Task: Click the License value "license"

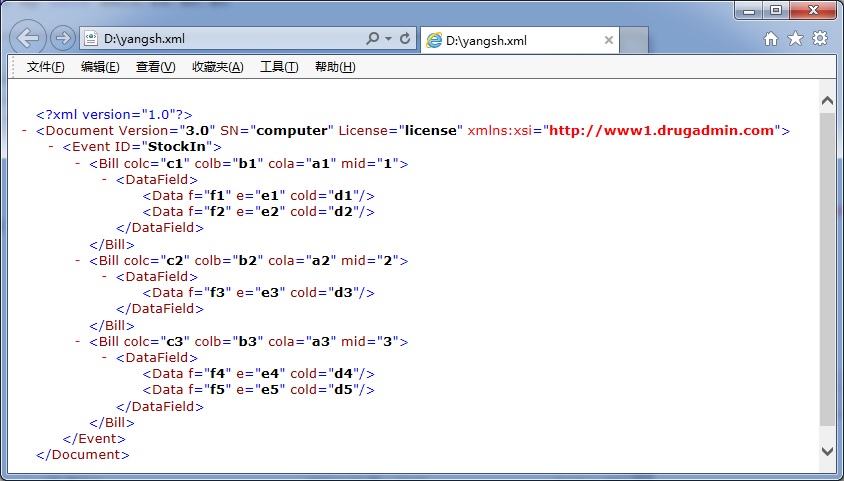Action: pos(431,131)
